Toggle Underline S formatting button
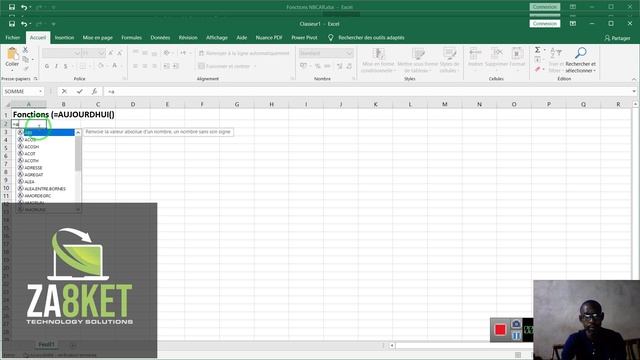The width and height of the screenshot is (640, 360). 65,66
